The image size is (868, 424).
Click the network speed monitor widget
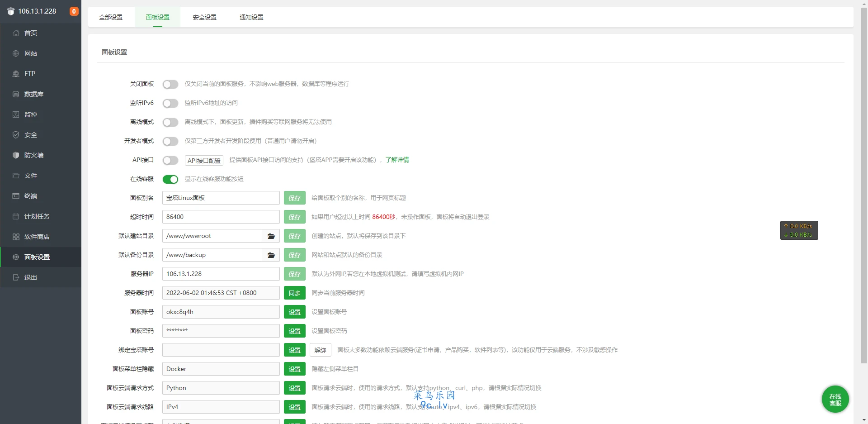tap(799, 230)
